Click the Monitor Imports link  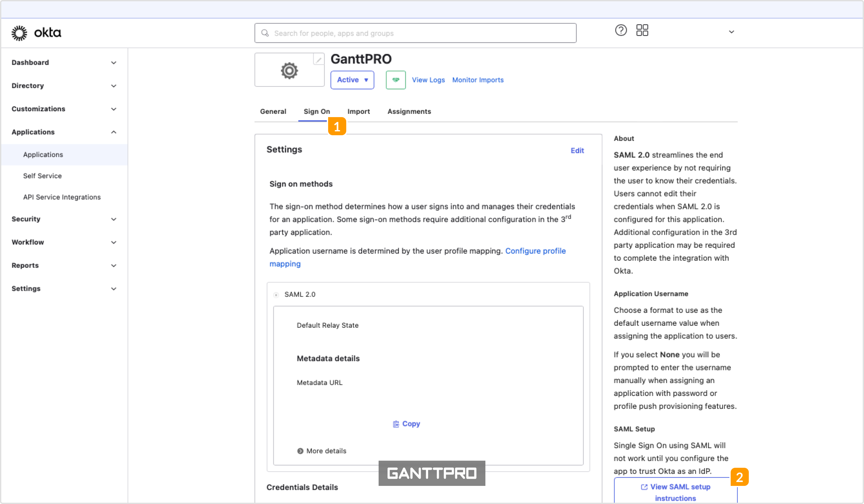click(x=478, y=80)
